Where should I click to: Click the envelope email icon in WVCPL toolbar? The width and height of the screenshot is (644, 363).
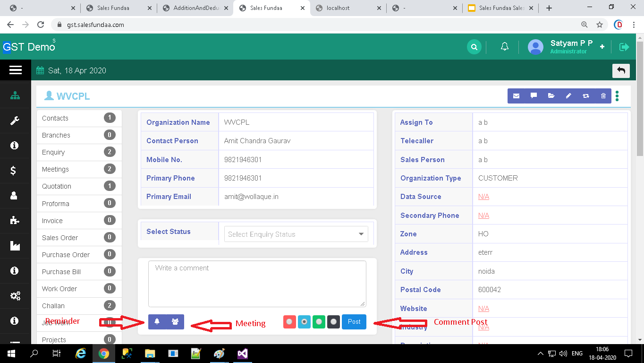[516, 96]
